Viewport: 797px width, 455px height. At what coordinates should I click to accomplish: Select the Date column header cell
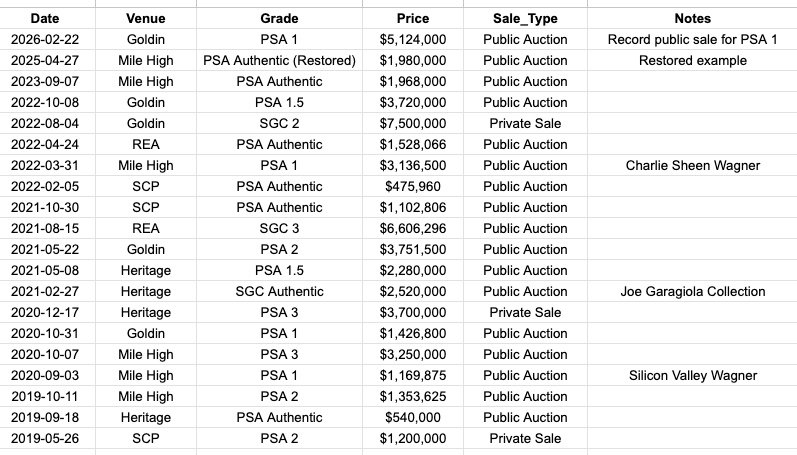click(x=42, y=18)
